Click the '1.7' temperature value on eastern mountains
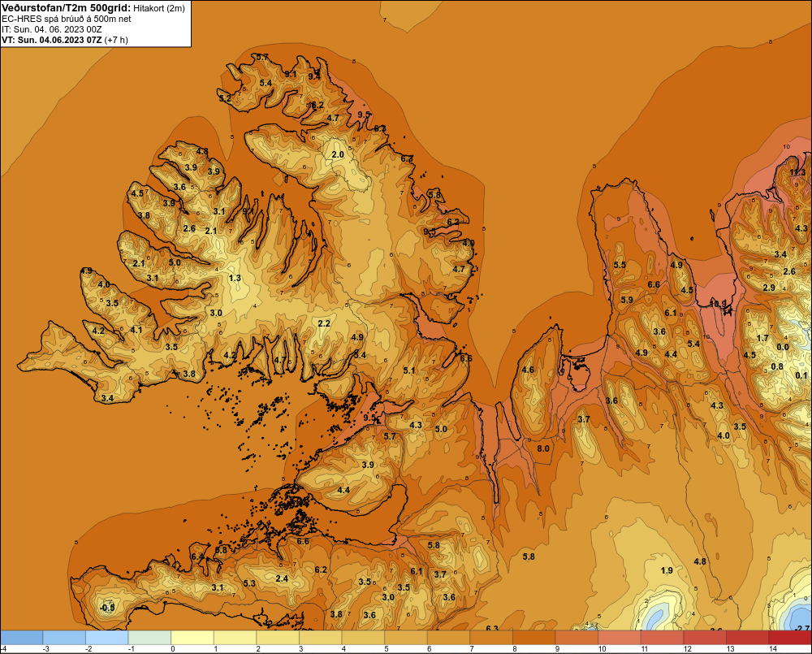Viewport: 812px width, 654px height. click(x=762, y=338)
